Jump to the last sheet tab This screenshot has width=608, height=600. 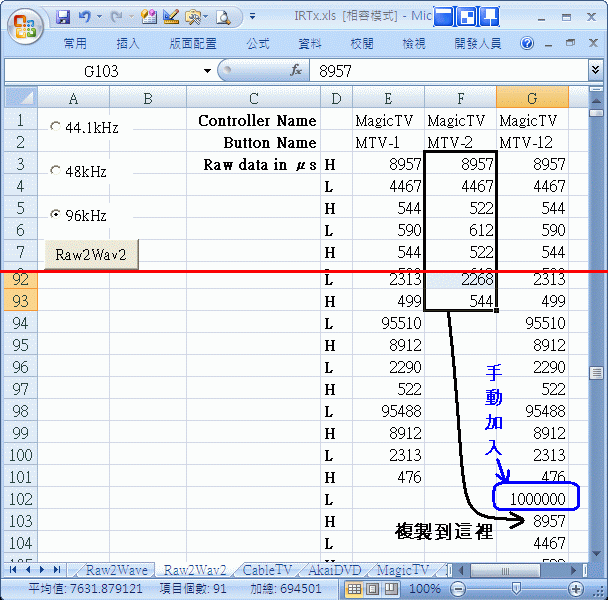57,570
